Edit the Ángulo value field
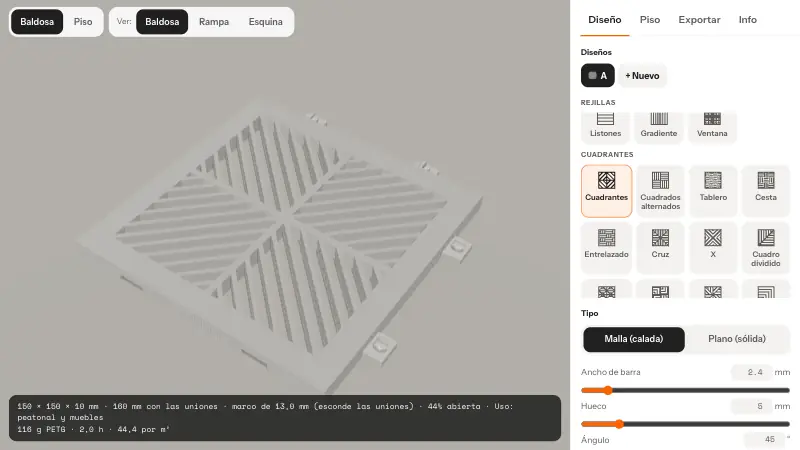 click(x=764, y=439)
